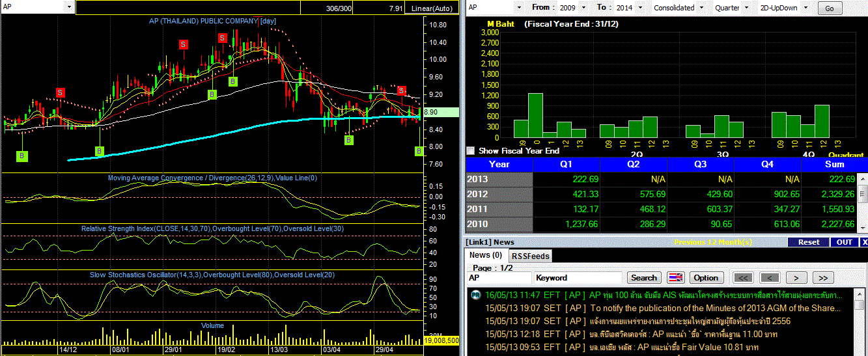The height and width of the screenshot is (356, 868).
Task: Switch to the News (0) tab
Action: point(486,255)
